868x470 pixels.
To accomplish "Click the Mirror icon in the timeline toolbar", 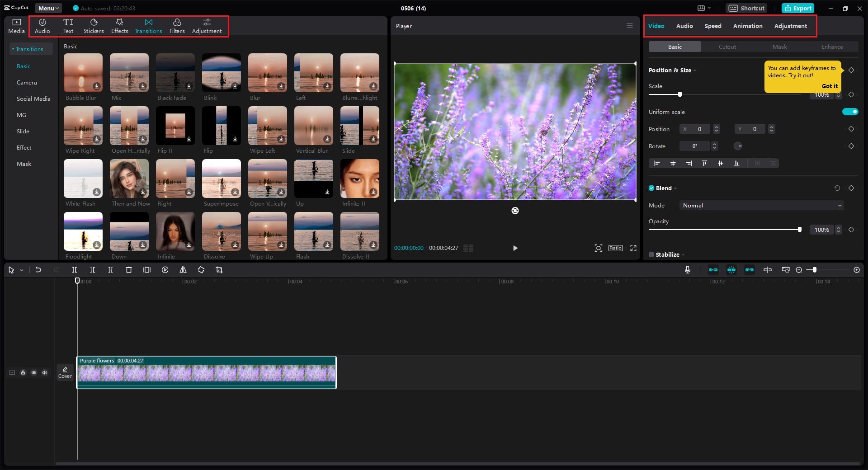I will point(183,270).
